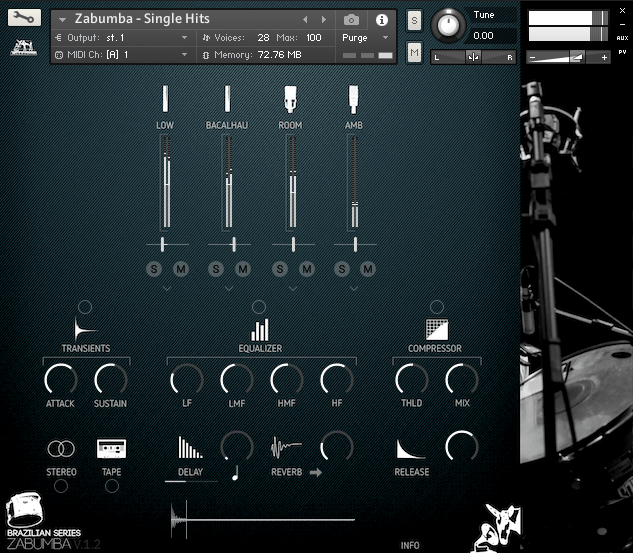
Task: Click the camera snapshot icon
Action: 351,20
